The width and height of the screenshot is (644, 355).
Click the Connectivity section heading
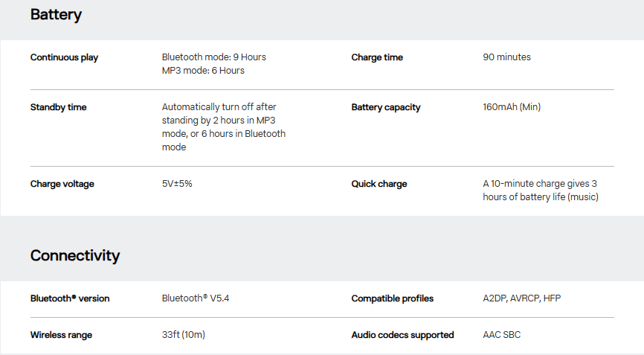point(75,256)
